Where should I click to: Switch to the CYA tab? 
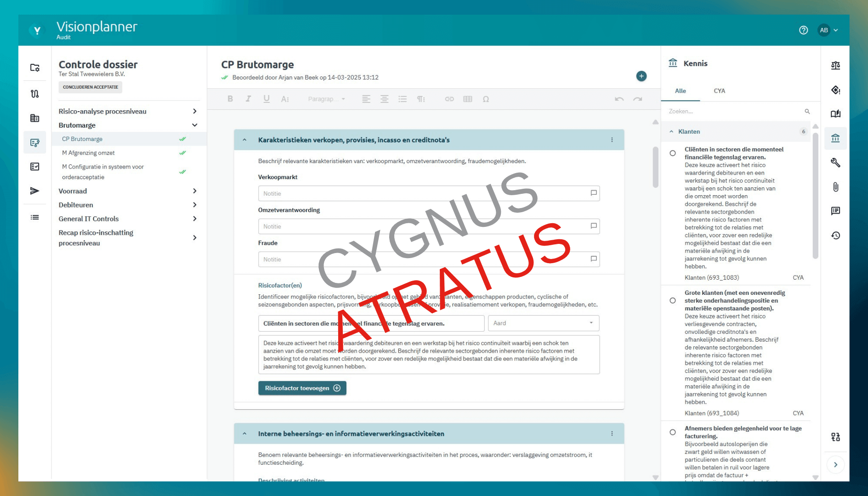pos(719,91)
